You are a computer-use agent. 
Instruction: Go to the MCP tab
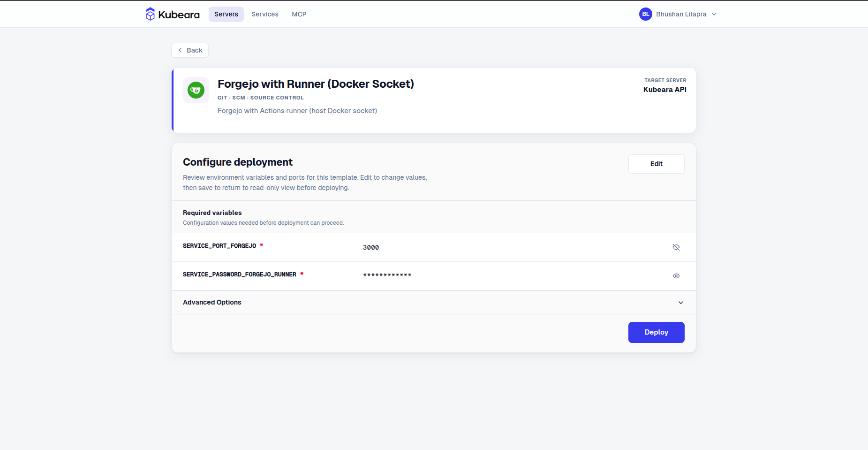299,14
